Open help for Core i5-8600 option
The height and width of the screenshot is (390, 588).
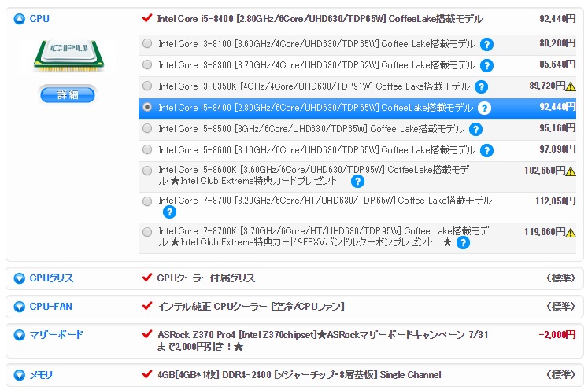(x=486, y=151)
